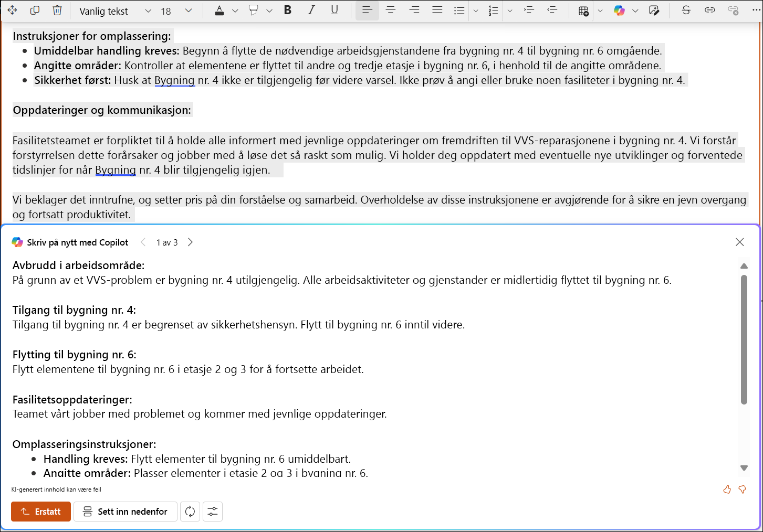Image resolution: width=763 pixels, height=532 pixels.
Task: Expand the Copilot toolbar dropdown arrow
Action: tap(635, 11)
